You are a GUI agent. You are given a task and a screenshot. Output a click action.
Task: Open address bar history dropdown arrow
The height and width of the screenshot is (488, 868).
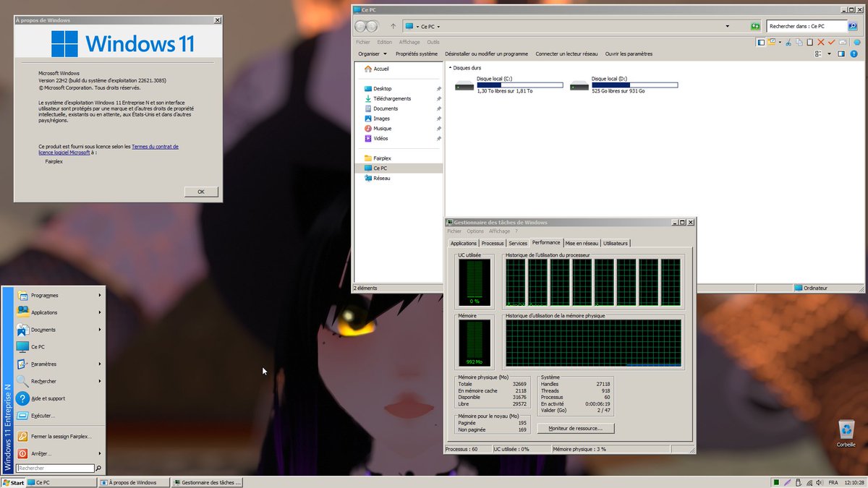tap(728, 26)
